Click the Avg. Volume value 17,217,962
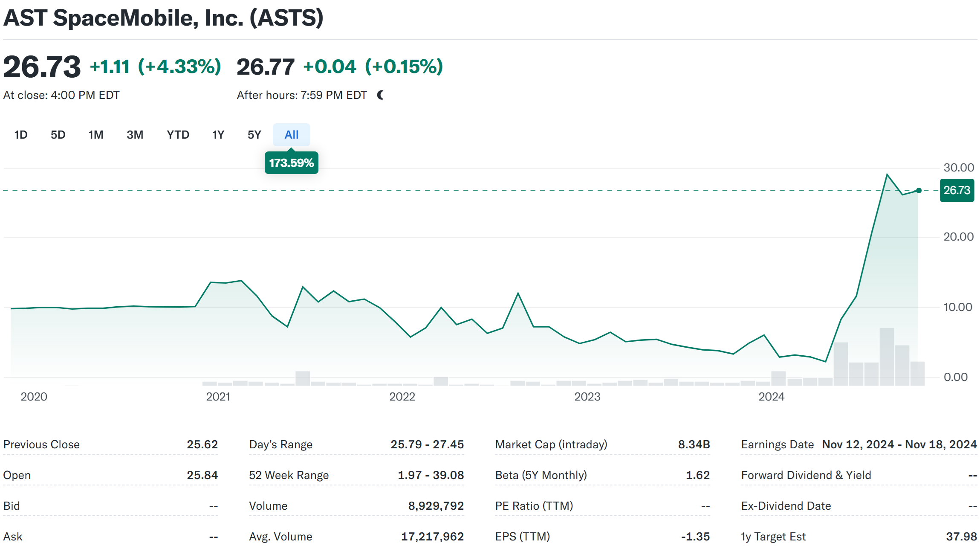Screen dimensions: 980x546 432,537
